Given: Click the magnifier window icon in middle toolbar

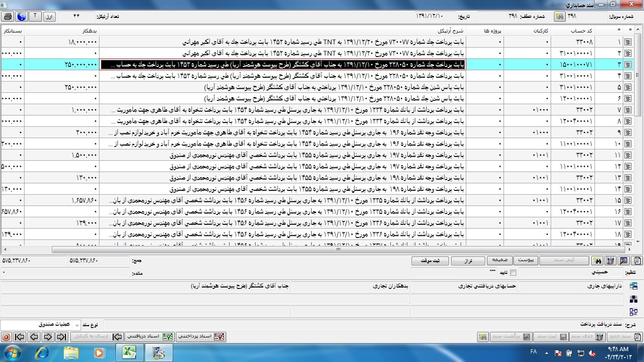Looking at the screenshot, I should [x=623, y=261].
